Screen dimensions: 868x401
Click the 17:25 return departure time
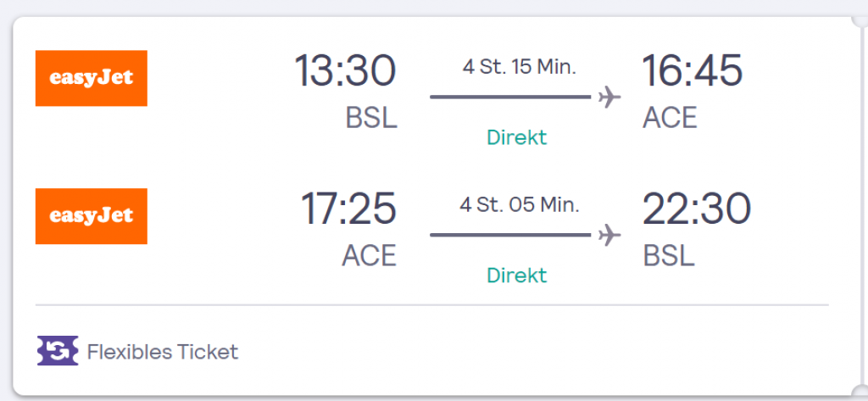pyautogui.click(x=348, y=209)
